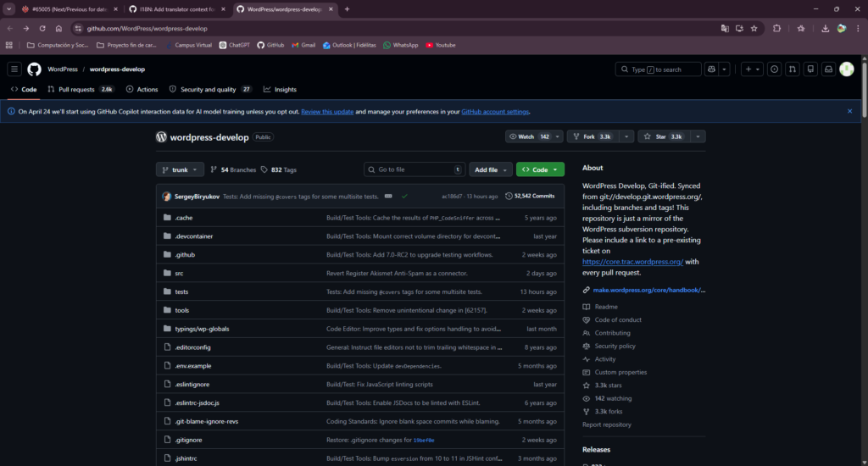The image size is (868, 466).
Task: Expand the Add file dropdown
Action: pyautogui.click(x=491, y=170)
